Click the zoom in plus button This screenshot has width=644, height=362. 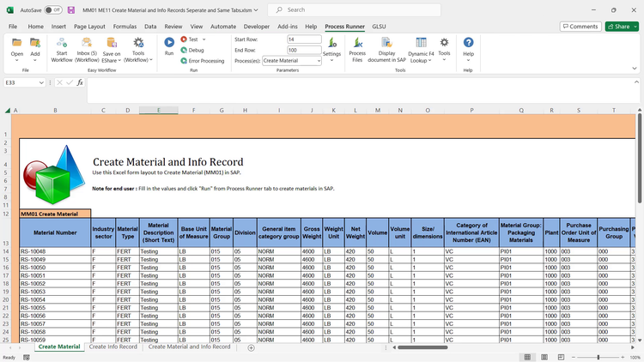(623, 358)
